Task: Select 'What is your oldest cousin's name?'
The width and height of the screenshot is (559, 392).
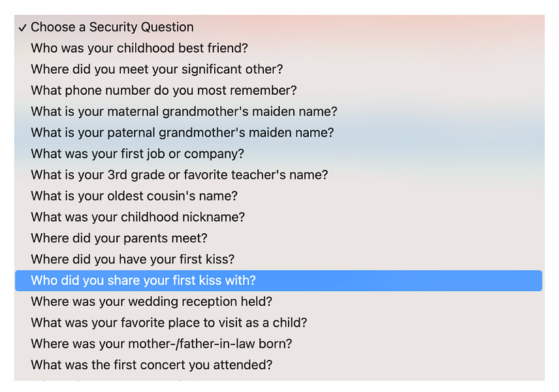Action: [279, 196]
